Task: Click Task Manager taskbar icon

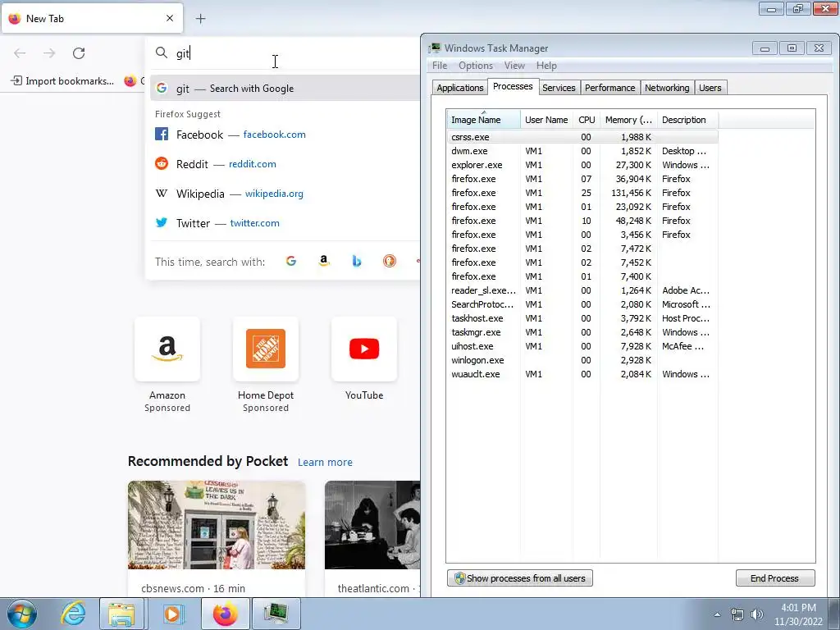Action: point(276,614)
